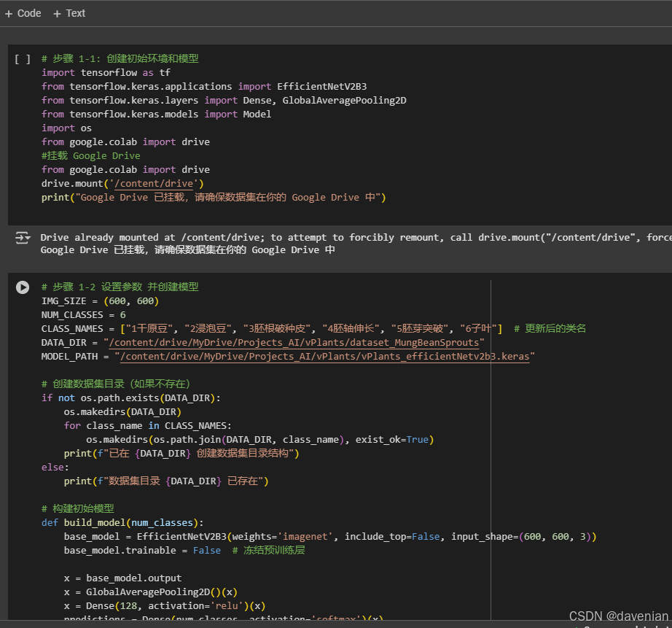Click 'EfficientNetV2B3' in the applications import line
Image resolution: width=672 pixels, height=628 pixels.
322,87
